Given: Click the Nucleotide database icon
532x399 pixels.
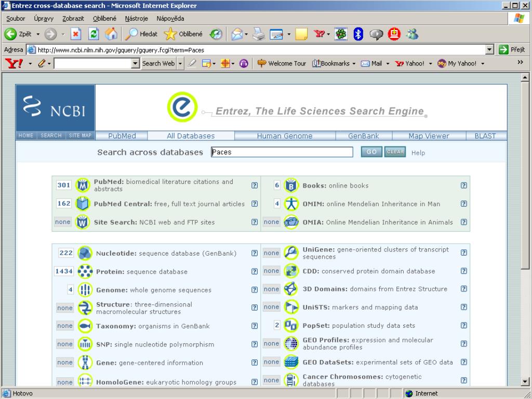Looking at the screenshot, I should (85, 253).
